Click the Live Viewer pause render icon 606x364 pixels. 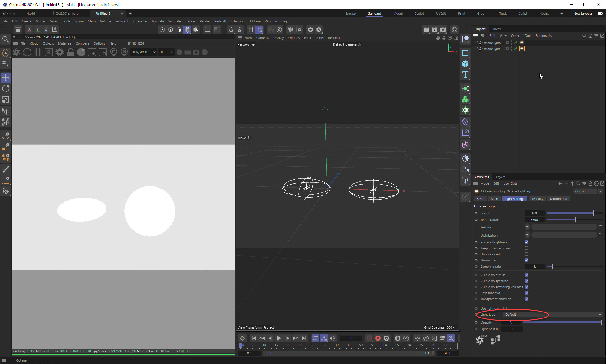tap(38, 52)
